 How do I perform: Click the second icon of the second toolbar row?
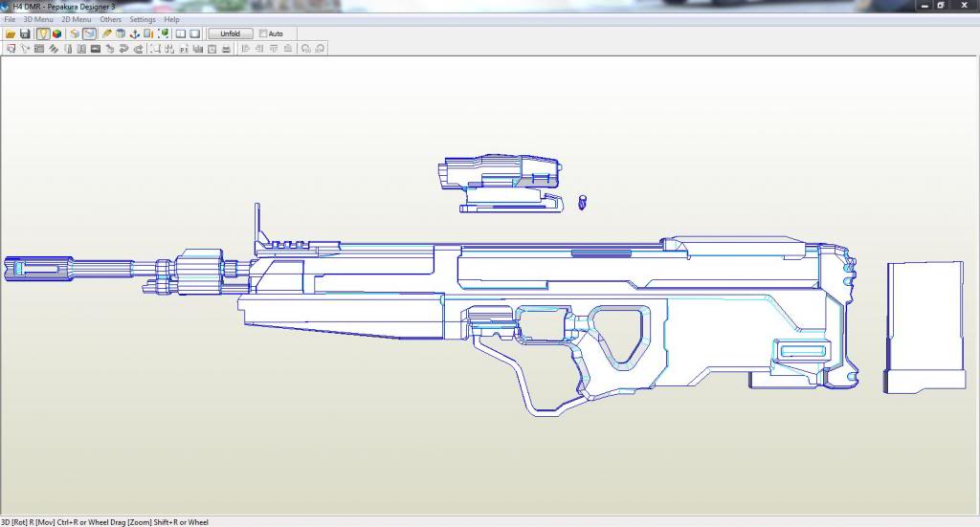click(x=25, y=49)
